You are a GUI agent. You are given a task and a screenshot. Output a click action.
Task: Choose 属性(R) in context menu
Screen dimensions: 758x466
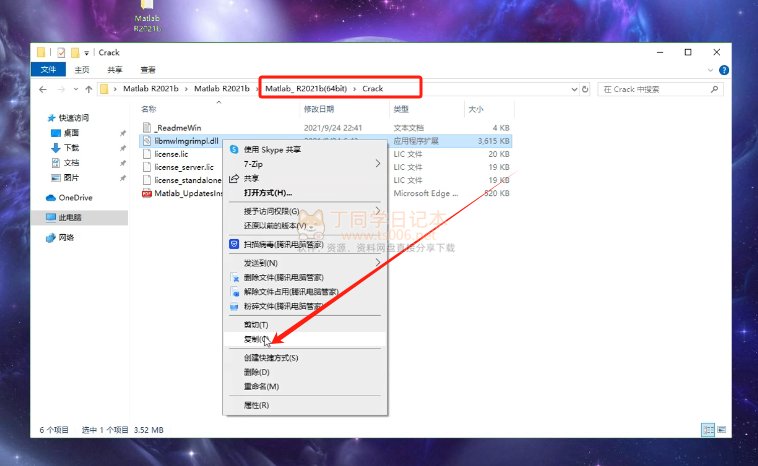pos(305,405)
